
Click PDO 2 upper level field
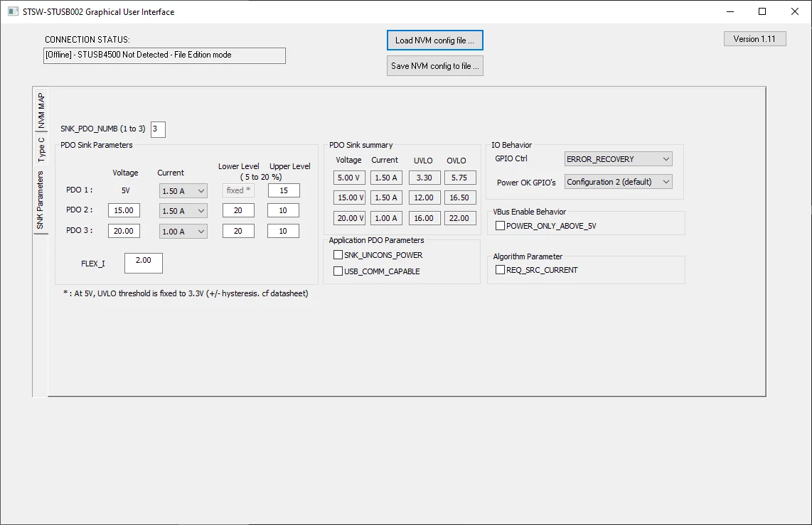point(283,210)
